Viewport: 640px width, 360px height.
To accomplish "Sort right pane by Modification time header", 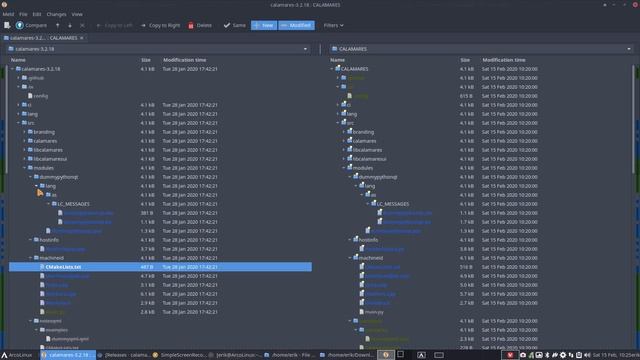I will pyautogui.click(x=504, y=60).
